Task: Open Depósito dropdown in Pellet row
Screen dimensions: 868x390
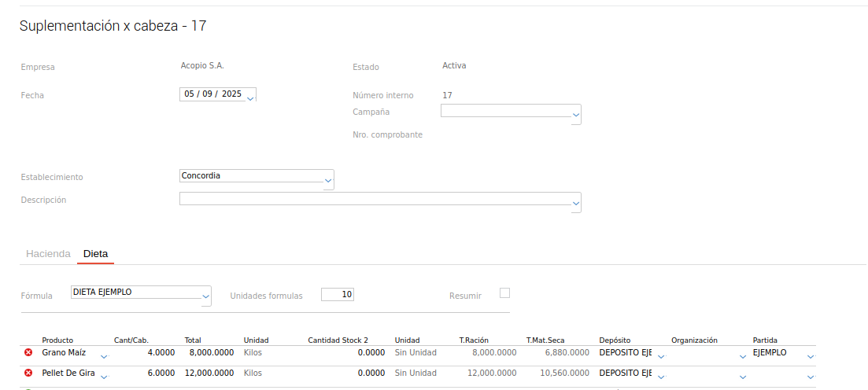Action: [x=661, y=377]
